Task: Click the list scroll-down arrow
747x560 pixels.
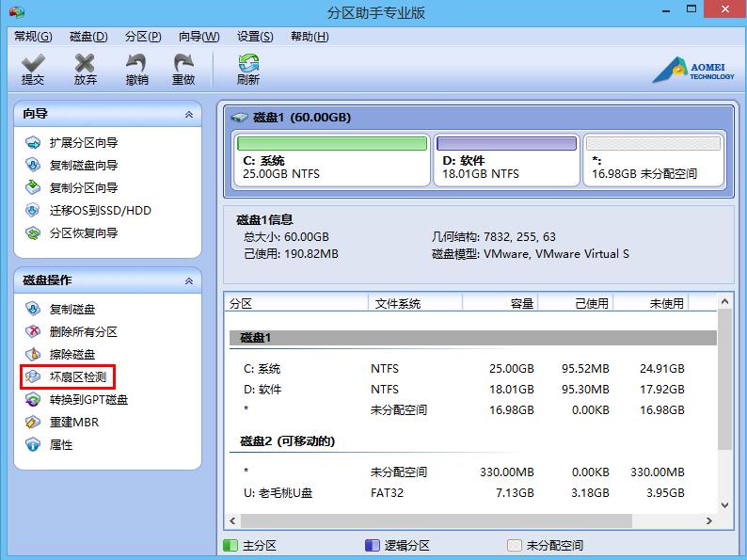Action: 724,505
